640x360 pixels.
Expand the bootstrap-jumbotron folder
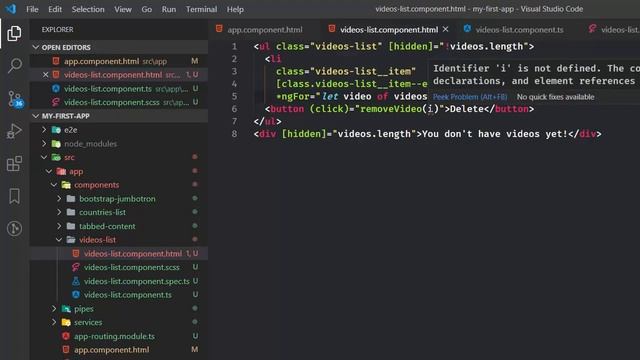pyautogui.click(x=60, y=199)
